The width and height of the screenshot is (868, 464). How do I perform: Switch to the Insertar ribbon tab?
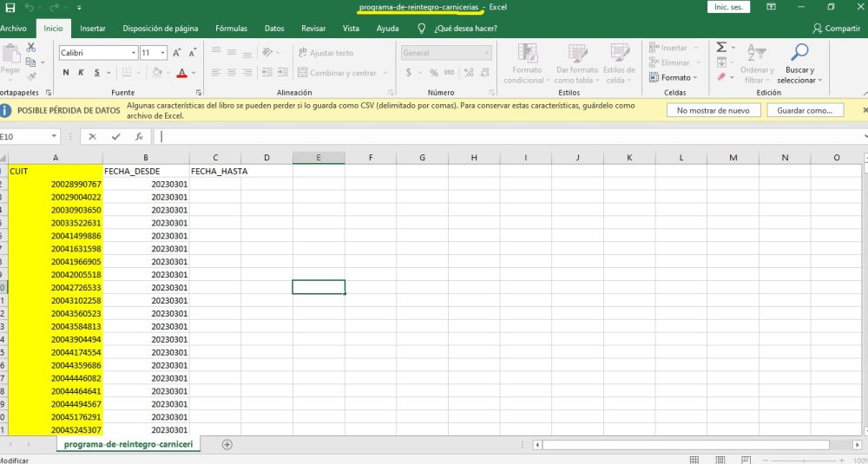(x=93, y=28)
